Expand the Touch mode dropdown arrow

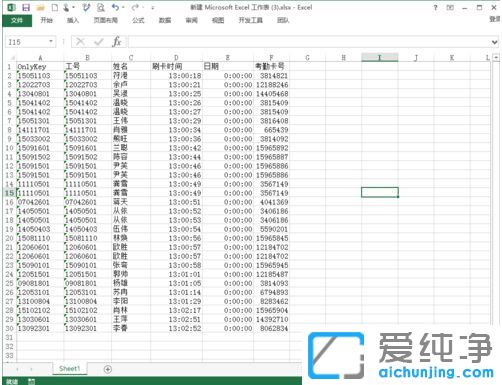[73, 7]
